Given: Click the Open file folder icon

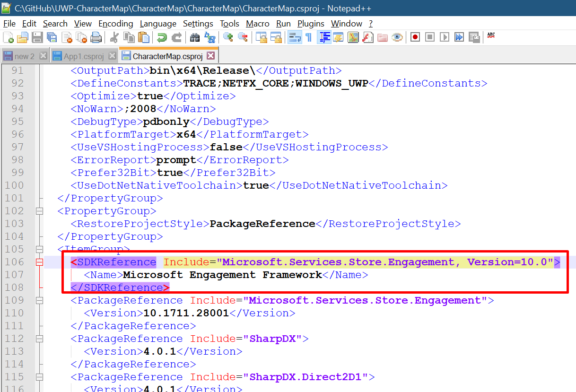Looking at the screenshot, I should click(x=23, y=37).
